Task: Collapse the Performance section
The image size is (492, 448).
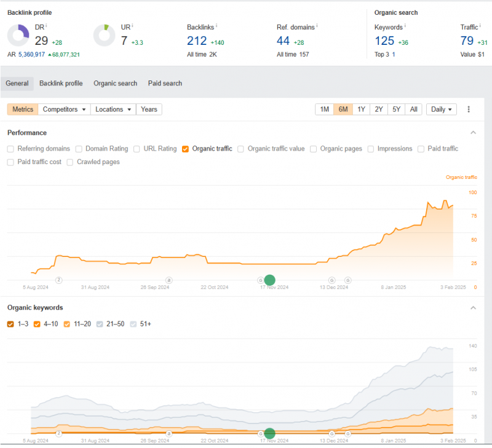Action: (x=473, y=133)
